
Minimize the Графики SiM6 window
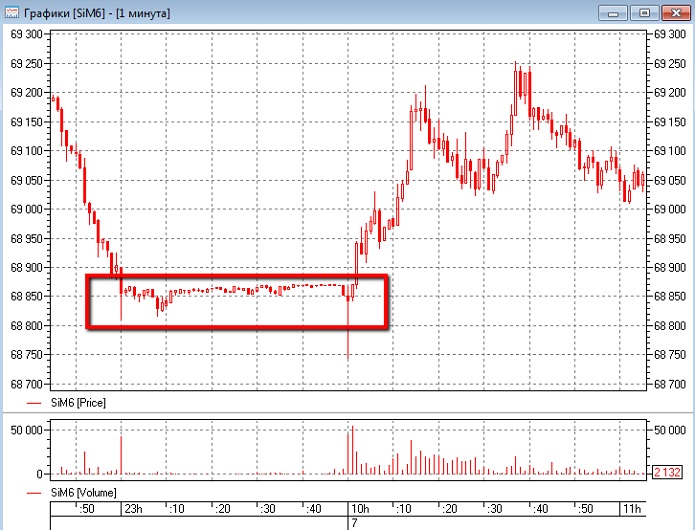pyautogui.click(x=613, y=13)
